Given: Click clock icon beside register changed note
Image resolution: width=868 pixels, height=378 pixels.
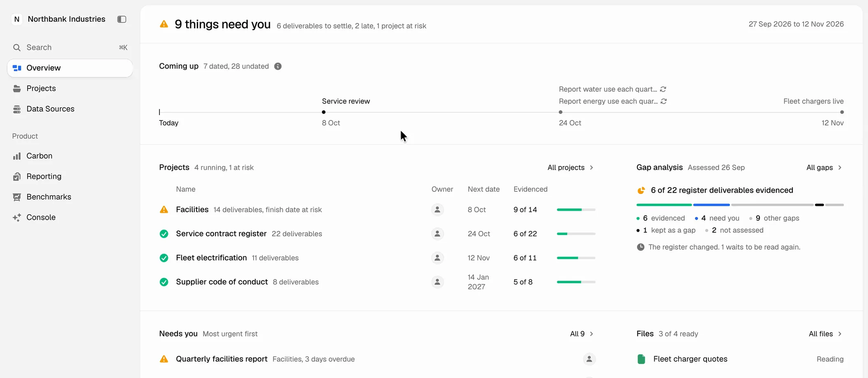Looking at the screenshot, I should 640,247.
